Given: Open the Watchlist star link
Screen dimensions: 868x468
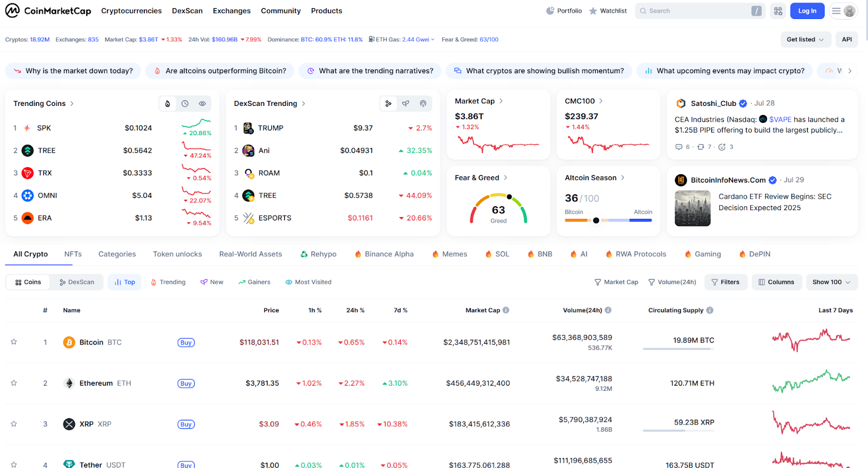Looking at the screenshot, I should pos(608,11).
